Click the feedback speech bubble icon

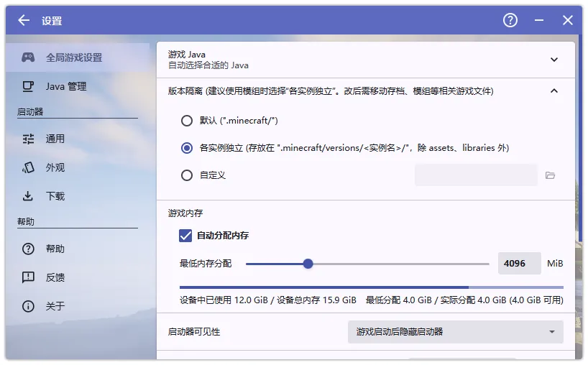coord(28,277)
